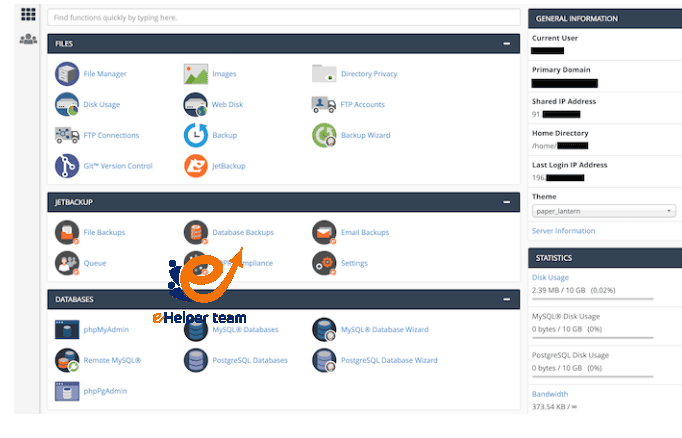Click the Git Version Control icon
This screenshot has height=438, width=682.
point(67,166)
